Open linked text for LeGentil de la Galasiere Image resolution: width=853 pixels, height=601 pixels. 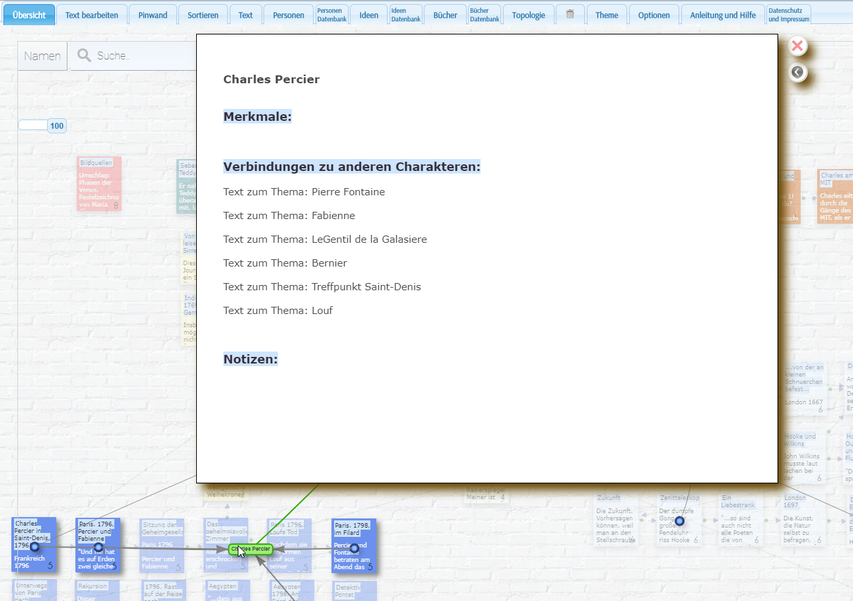[x=325, y=239]
